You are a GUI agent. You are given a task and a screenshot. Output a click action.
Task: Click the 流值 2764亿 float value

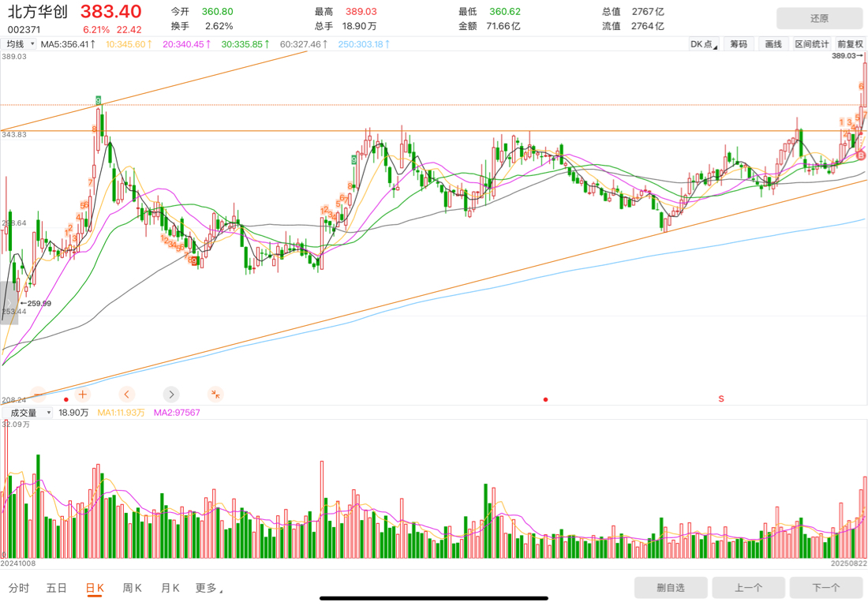pyautogui.click(x=648, y=26)
